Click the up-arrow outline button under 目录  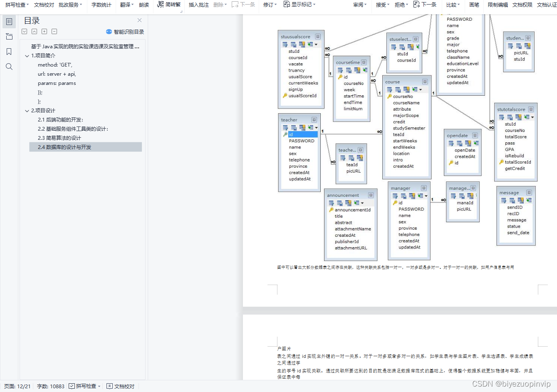click(34, 32)
